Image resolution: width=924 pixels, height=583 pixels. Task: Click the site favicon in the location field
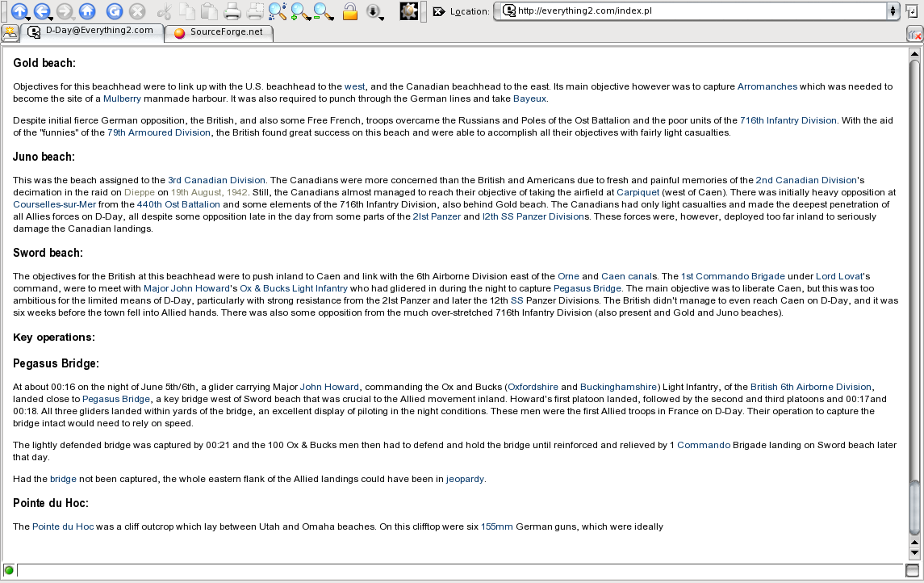coord(509,10)
